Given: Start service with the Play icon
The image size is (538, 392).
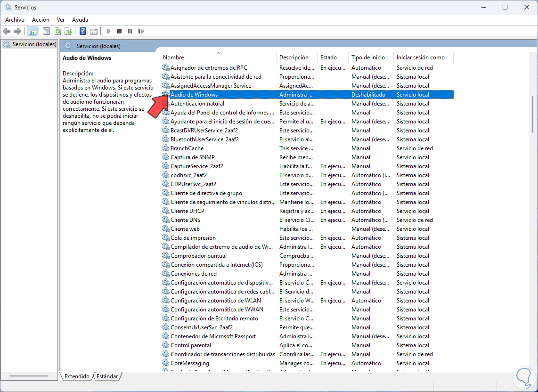Looking at the screenshot, I should [109, 31].
